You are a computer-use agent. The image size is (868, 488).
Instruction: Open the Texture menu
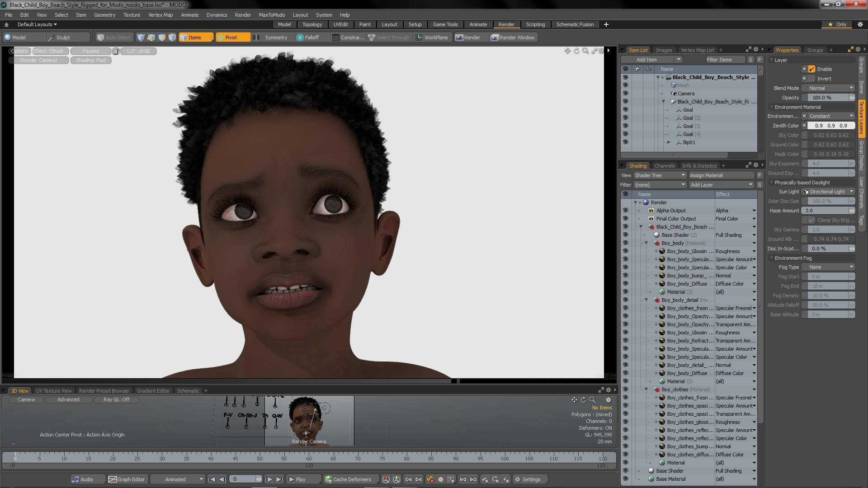[x=132, y=15]
